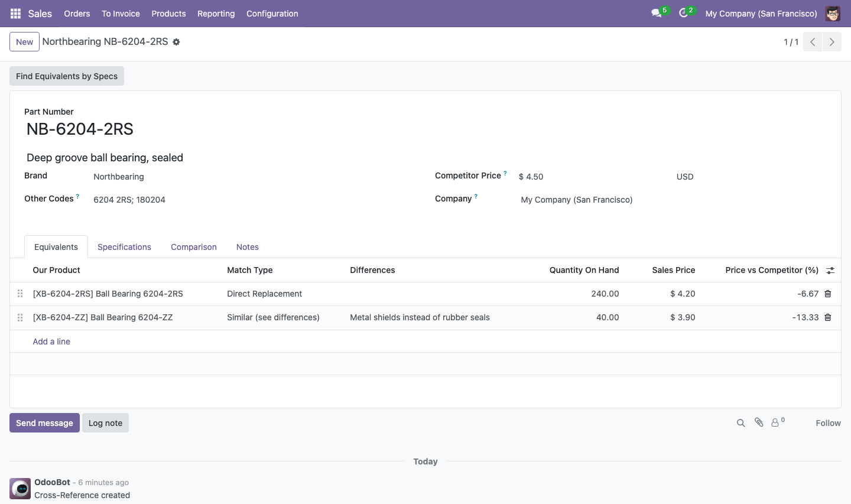
Task: Open the conversations chat icon
Action: click(656, 13)
